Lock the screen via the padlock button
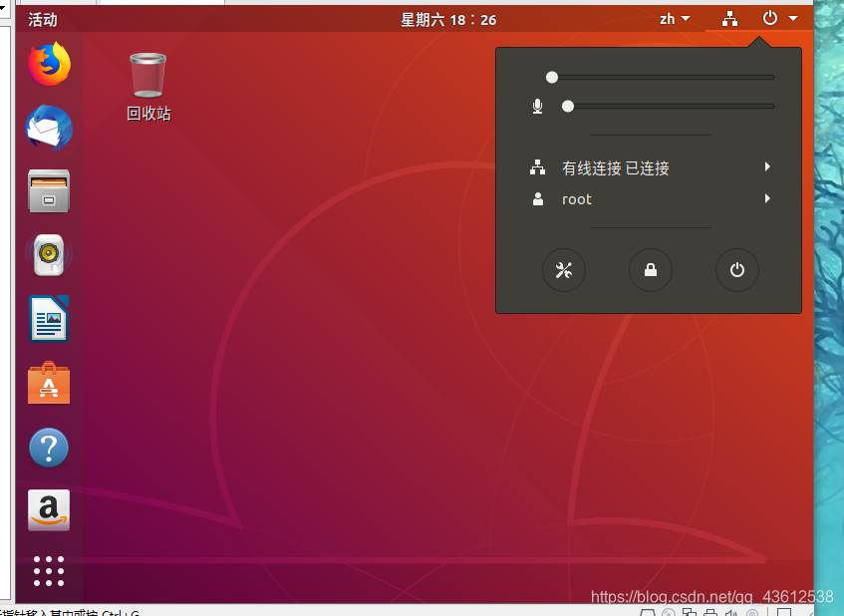 coord(651,270)
